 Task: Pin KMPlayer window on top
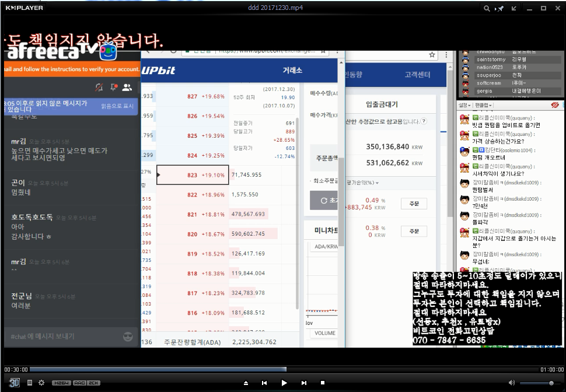point(499,8)
